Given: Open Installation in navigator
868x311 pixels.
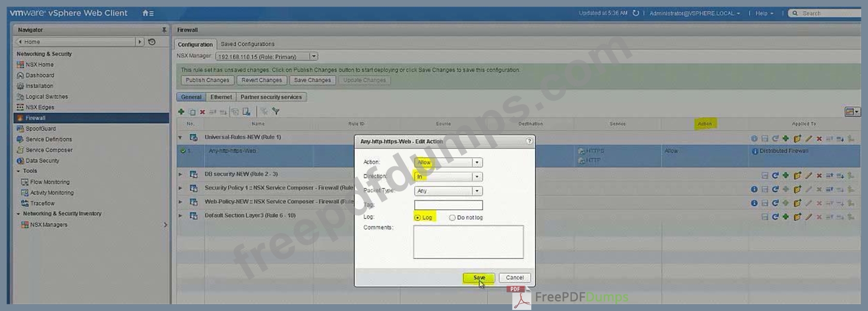Looking at the screenshot, I should 39,86.
